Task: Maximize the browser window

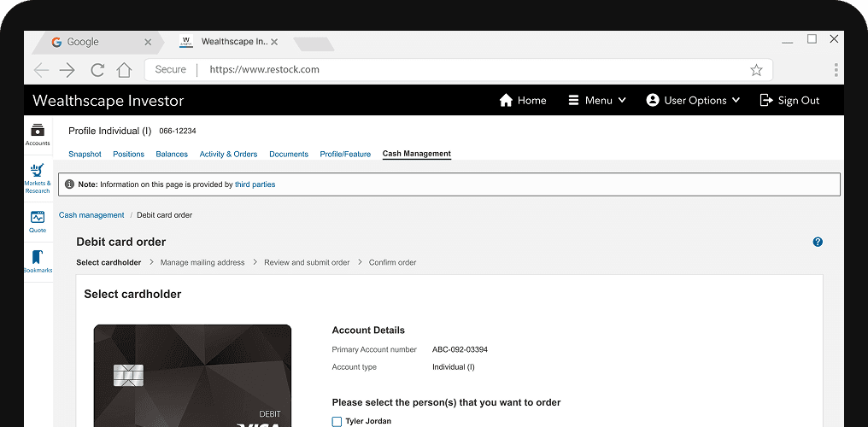Action: pyautogui.click(x=812, y=38)
